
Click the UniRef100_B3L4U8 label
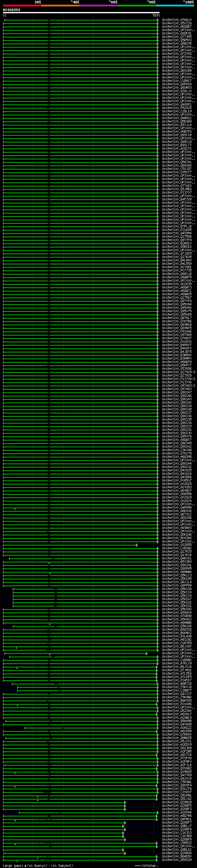coord(177,636)
